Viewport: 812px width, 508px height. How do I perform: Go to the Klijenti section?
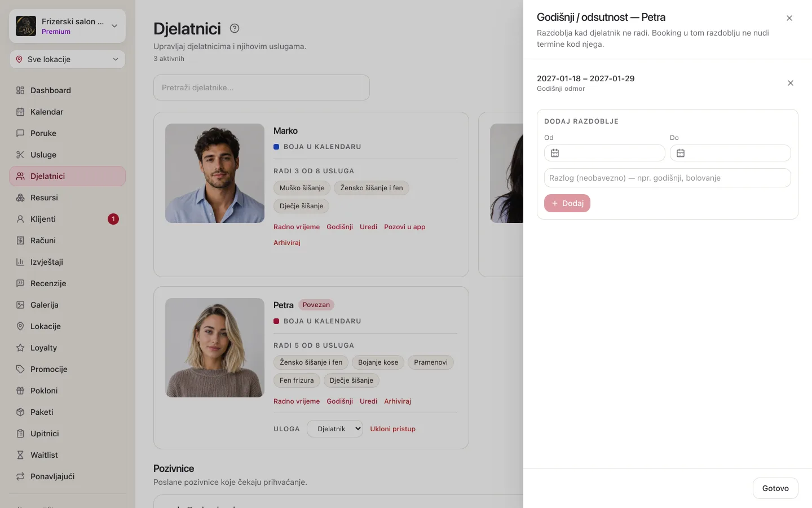point(67,219)
